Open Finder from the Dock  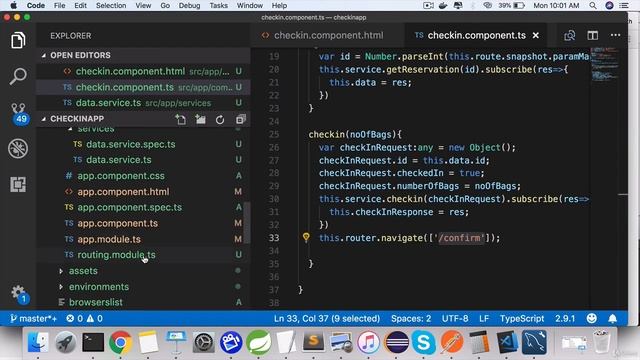[x=38, y=342]
